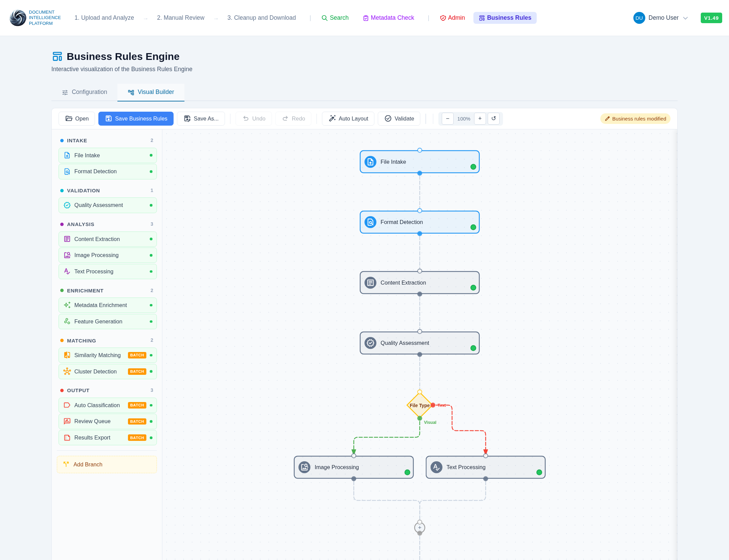Open the Metadata Check menu item

pyautogui.click(x=388, y=18)
